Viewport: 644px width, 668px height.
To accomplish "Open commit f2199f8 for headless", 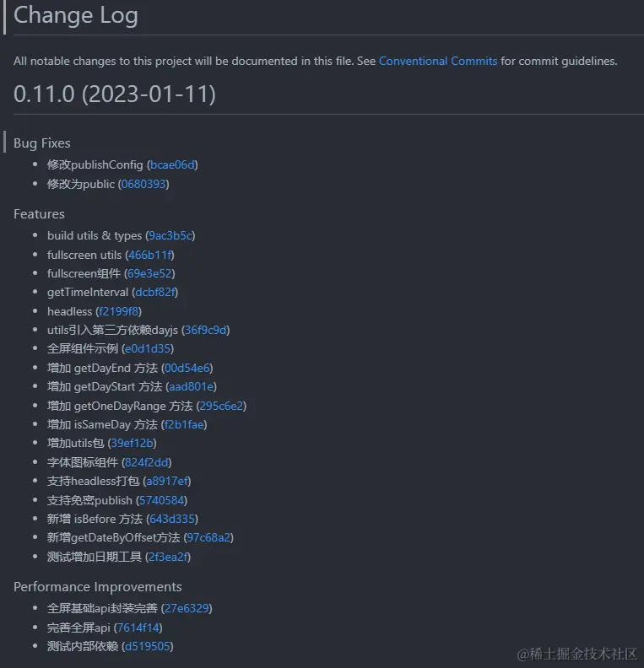I will 118,311.
